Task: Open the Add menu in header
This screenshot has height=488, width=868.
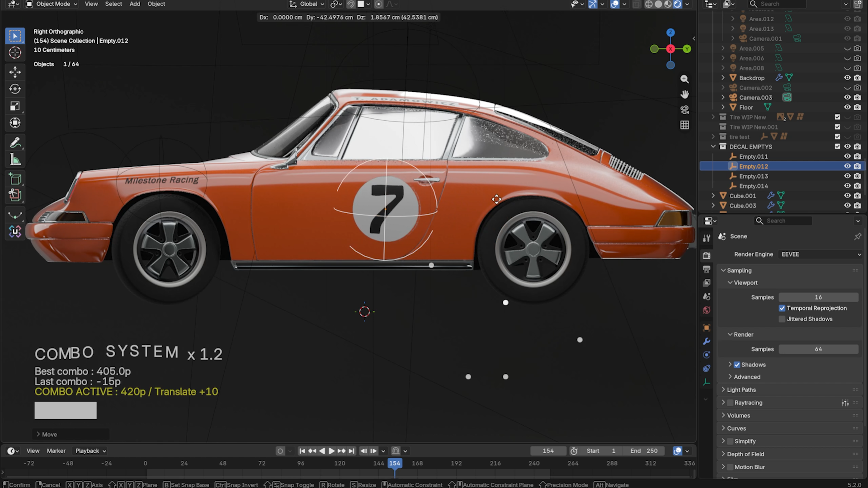Action: (x=135, y=4)
